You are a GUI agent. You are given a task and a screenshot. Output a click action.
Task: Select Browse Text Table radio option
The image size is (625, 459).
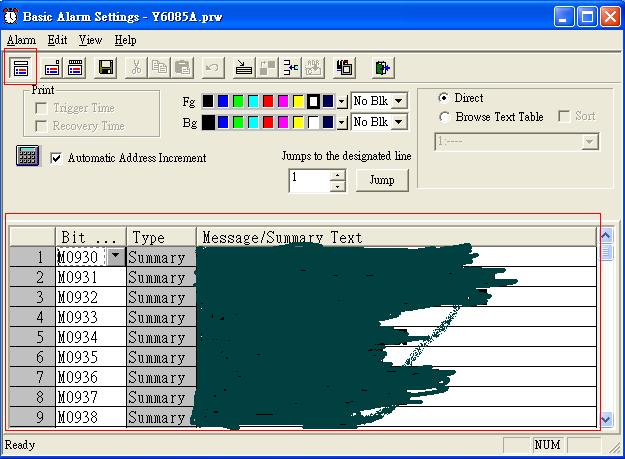coord(444,117)
